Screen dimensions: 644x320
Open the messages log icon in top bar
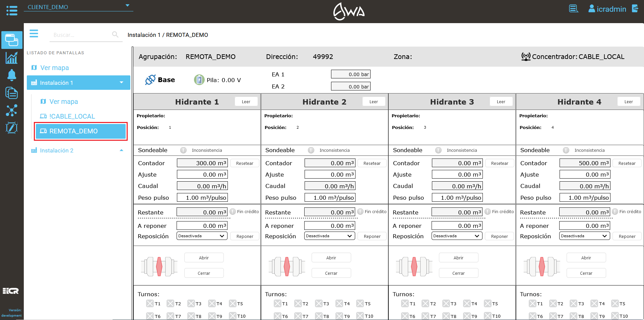coord(573,9)
